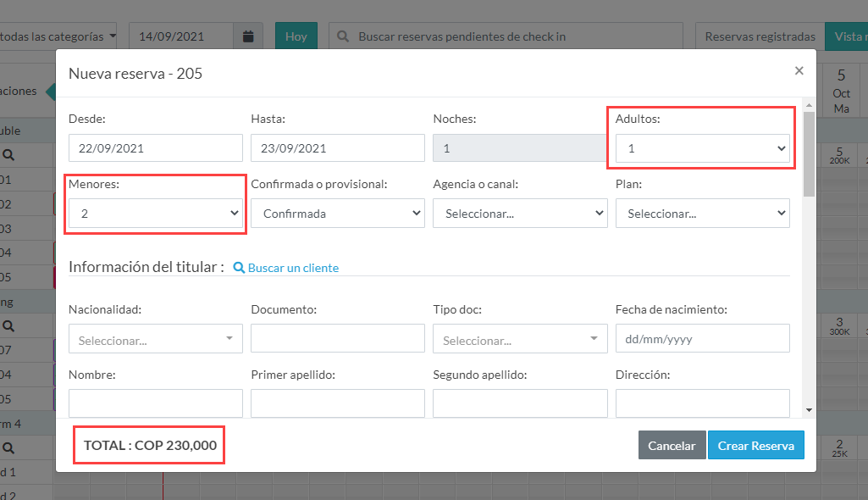Click the Cancelar button
Screen dimensions: 868x500
(672, 445)
